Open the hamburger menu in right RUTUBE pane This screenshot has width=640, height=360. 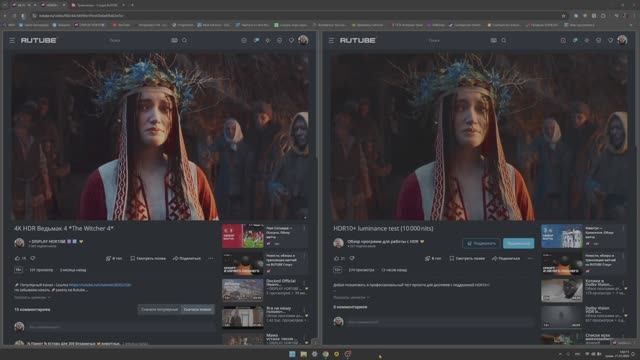pyautogui.click(x=331, y=40)
